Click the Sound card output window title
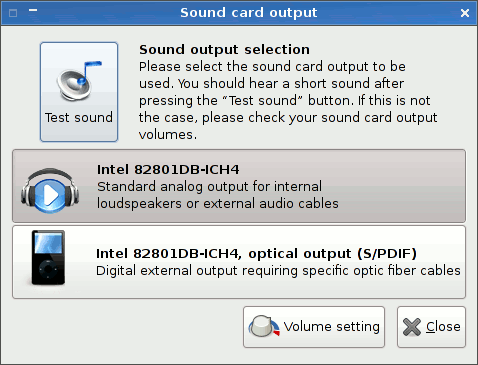Viewport: 478px width, 365px height. coord(249,13)
